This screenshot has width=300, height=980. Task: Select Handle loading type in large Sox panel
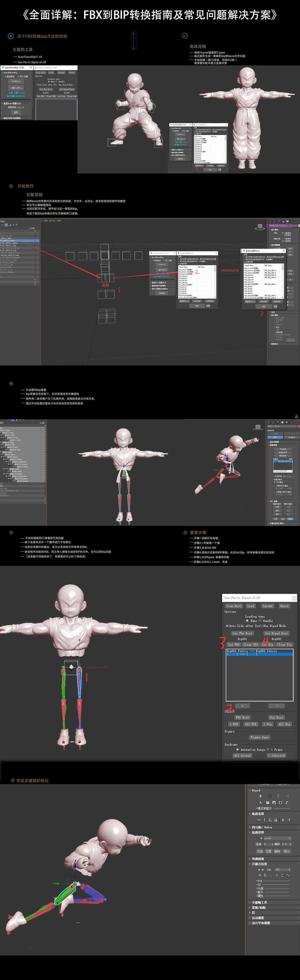pos(260,621)
